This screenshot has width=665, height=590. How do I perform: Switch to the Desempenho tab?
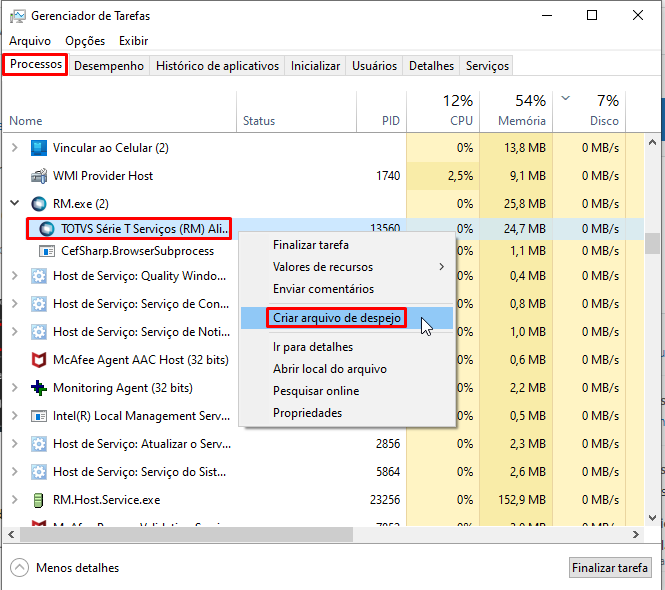pos(109,66)
